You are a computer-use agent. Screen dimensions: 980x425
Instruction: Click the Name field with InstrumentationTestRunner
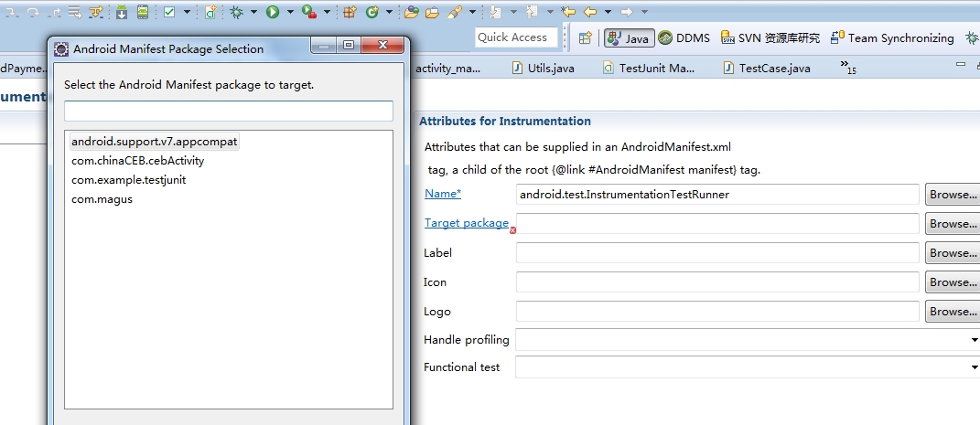pyautogui.click(x=717, y=194)
